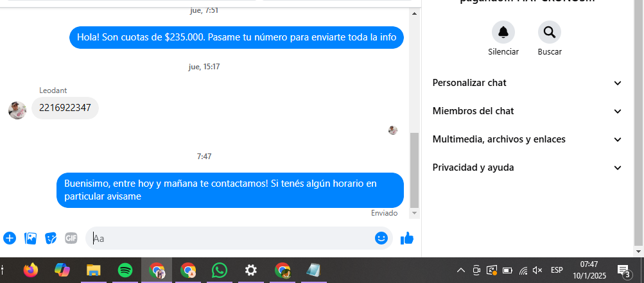Open the emoji picker in message field

[381, 238]
